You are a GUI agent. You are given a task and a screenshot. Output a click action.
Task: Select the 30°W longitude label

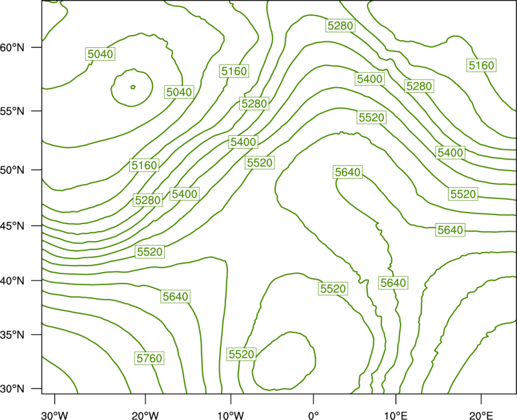tap(55, 415)
